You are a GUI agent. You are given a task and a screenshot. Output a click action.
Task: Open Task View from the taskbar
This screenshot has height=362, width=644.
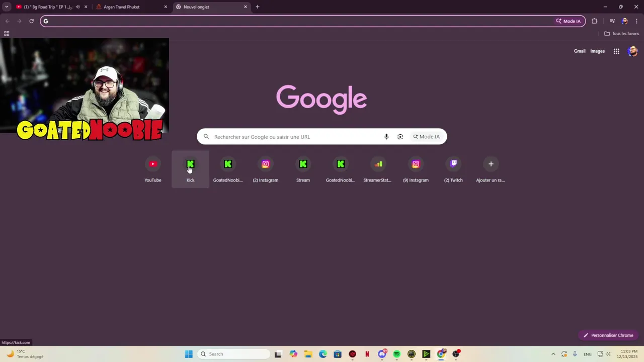(x=278, y=354)
